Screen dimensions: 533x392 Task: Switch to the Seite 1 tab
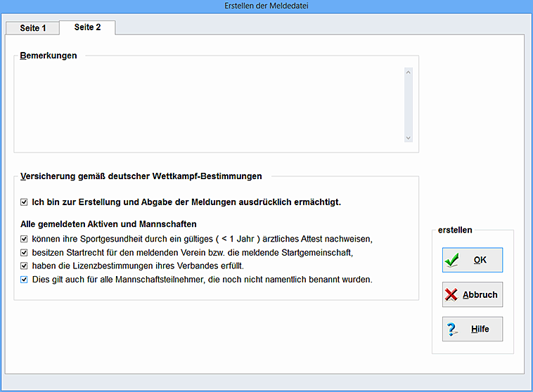[x=33, y=28]
